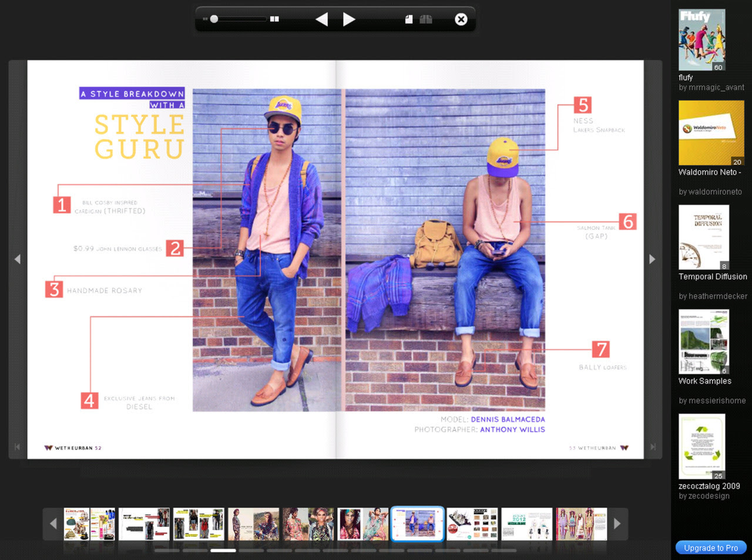Open the yellow Waldomiro Neto cover thumbnail
This screenshot has height=560, width=752.
pos(711,133)
